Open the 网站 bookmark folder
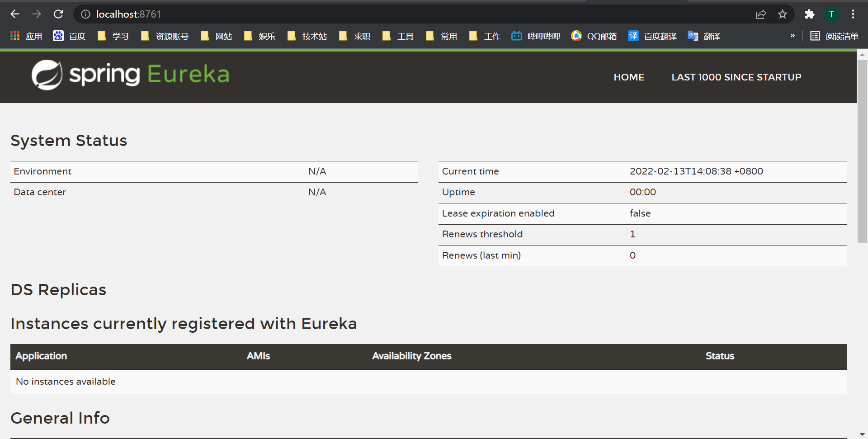 coord(216,36)
